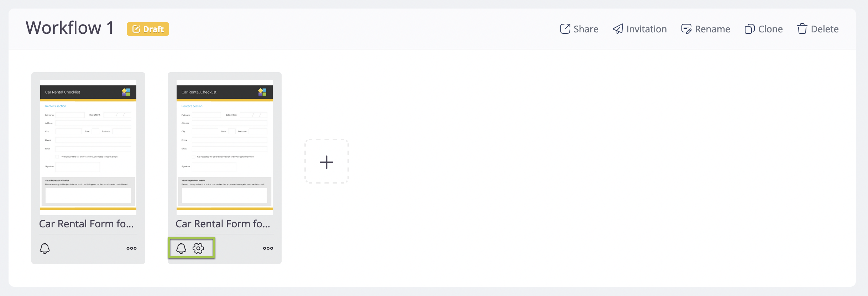
Task: Click the second card's Car Rental Form title
Action: [x=223, y=224]
